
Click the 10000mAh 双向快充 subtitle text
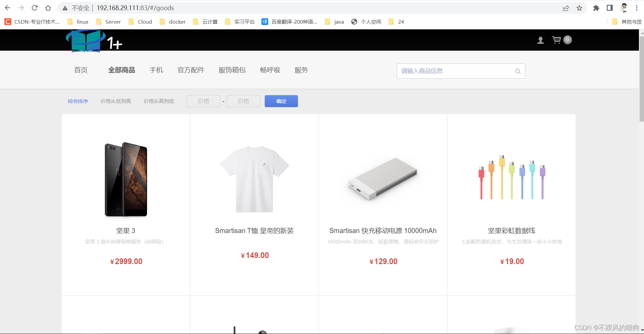tap(383, 242)
